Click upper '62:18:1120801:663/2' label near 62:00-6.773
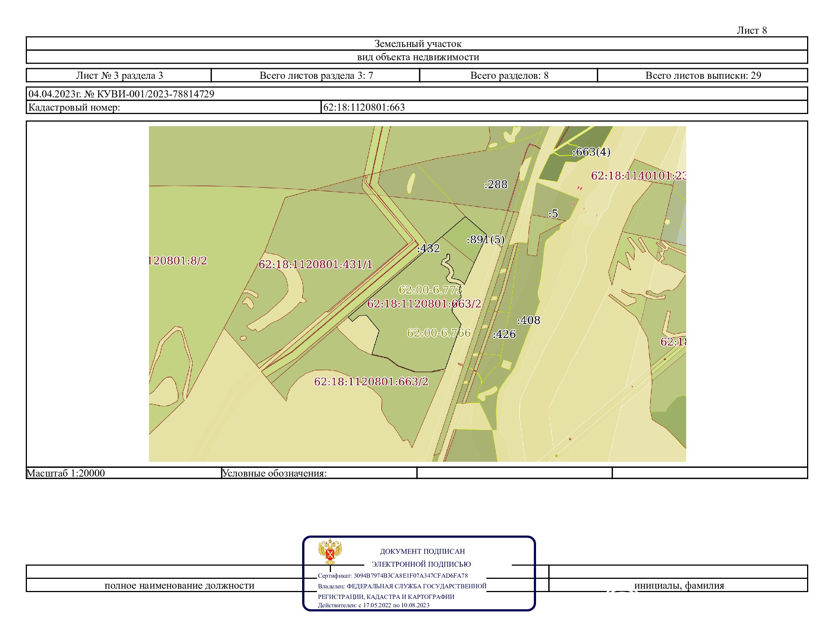 point(424,304)
